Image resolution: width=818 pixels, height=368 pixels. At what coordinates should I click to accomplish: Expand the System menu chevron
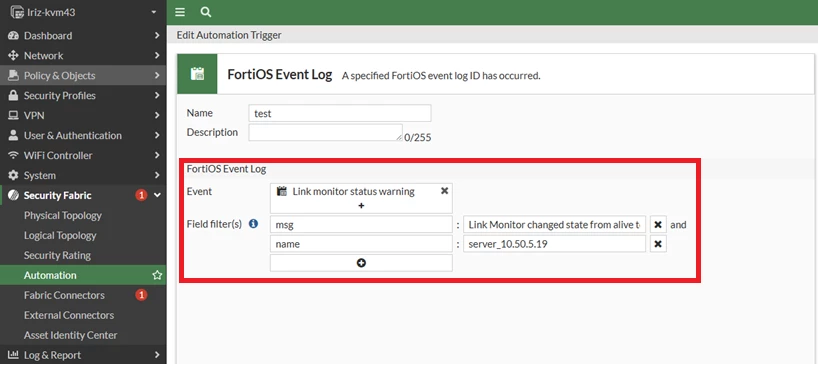click(x=157, y=175)
